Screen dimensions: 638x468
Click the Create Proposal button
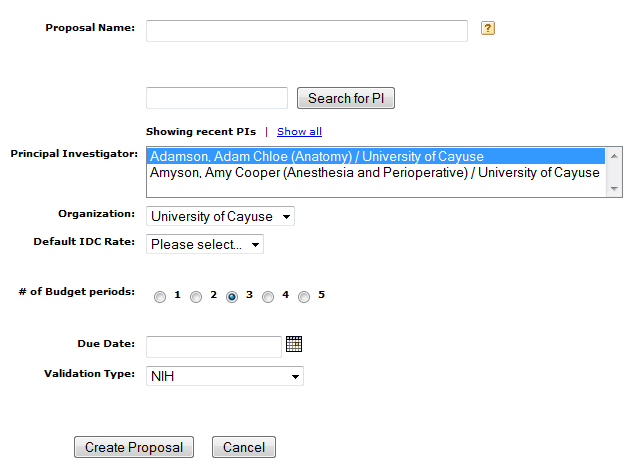coord(134,447)
